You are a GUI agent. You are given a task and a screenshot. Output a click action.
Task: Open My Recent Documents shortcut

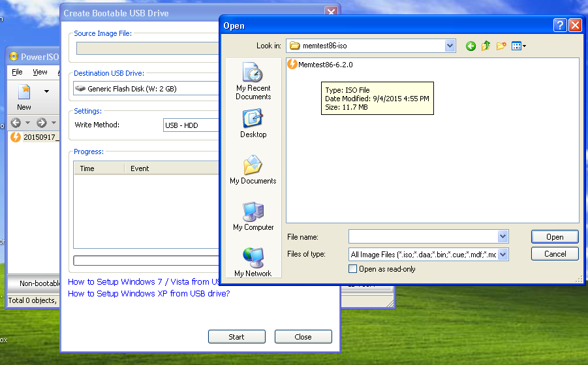(x=253, y=81)
